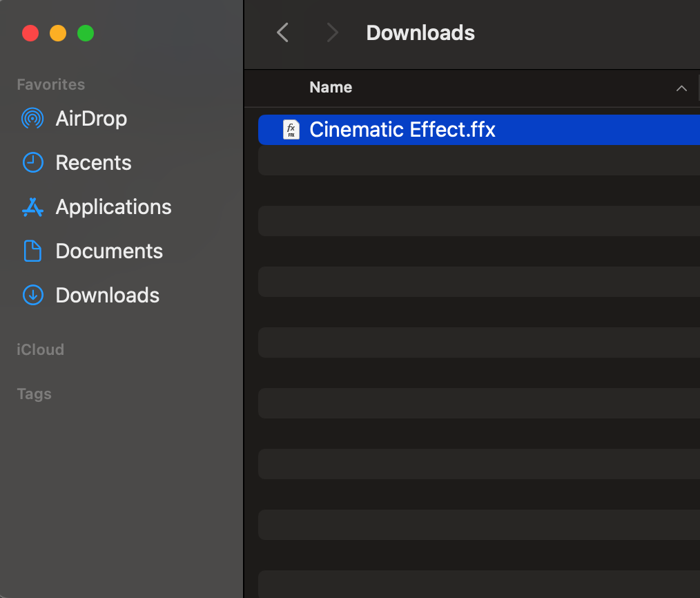Click the FFX file icon
This screenshot has height=598, width=700.
(x=291, y=130)
